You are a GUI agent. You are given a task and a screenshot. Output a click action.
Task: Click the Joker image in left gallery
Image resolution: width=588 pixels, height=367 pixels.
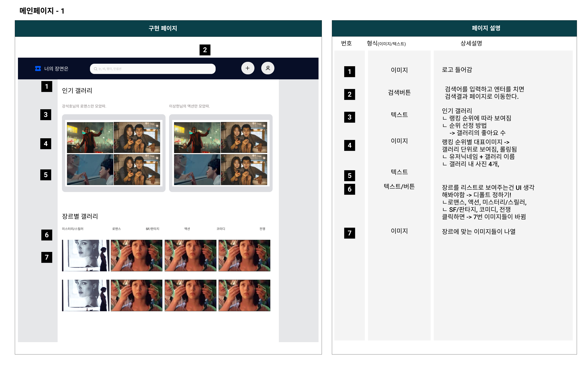click(x=90, y=138)
